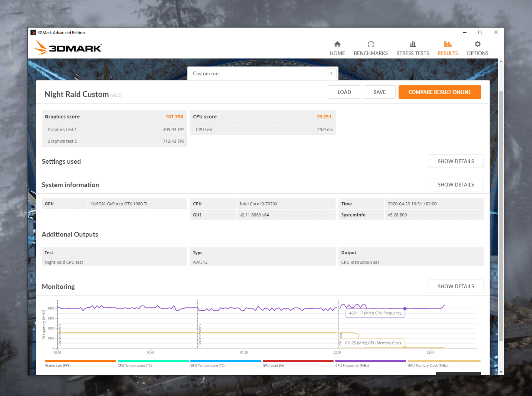Toggle the GPU Temperature legend
This screenshot has height=396, width=532.
225,364
